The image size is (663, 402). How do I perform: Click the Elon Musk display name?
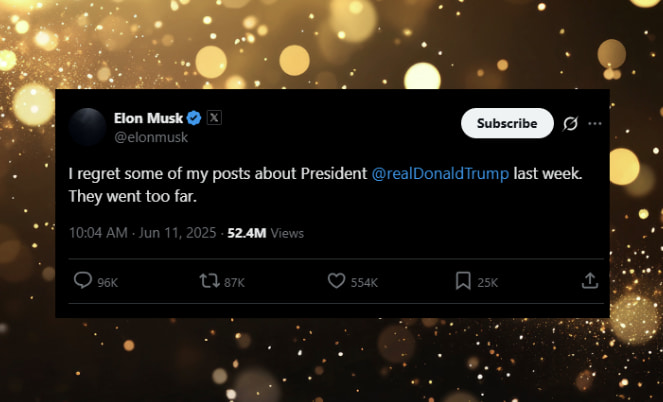click(x=148, y=118)
